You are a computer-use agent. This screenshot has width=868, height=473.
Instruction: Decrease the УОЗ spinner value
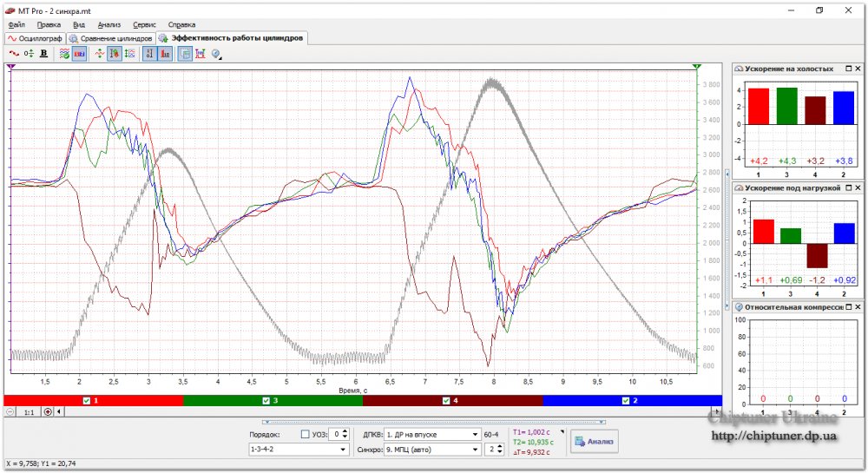coord(345,437)
